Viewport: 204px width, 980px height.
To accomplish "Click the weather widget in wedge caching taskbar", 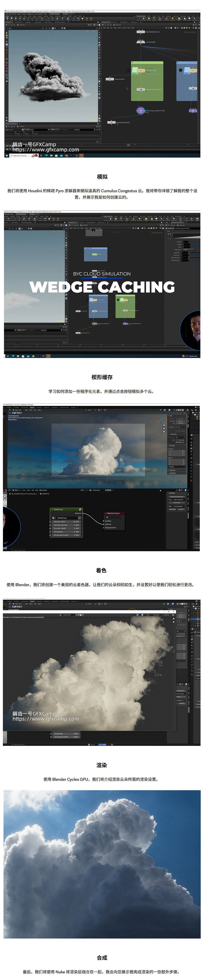I will 190,356.
